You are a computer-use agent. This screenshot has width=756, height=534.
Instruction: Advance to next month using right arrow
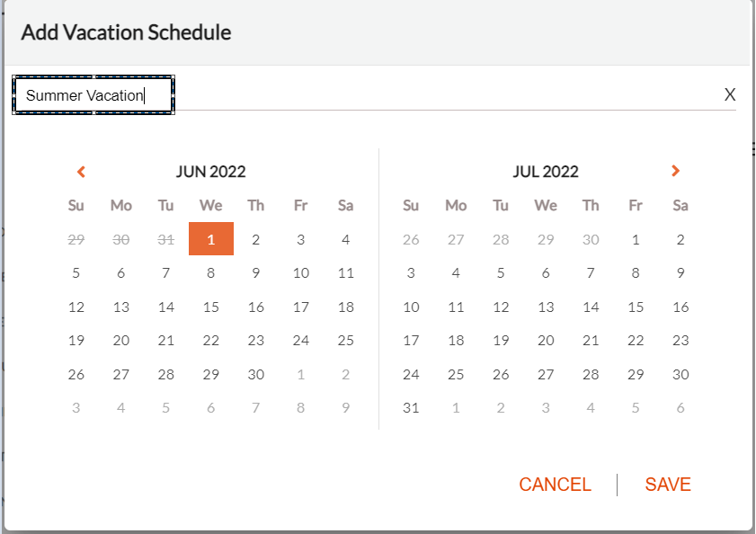pos(675,171)
